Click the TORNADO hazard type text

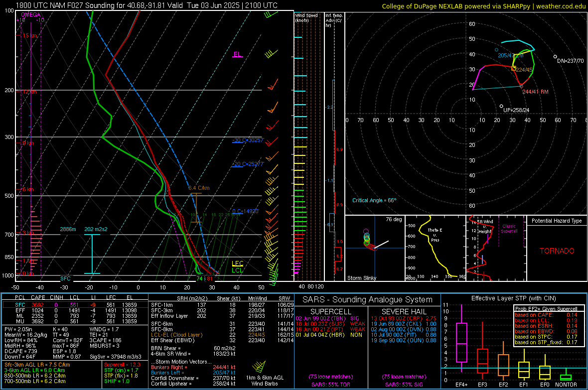tap(557, 251)
